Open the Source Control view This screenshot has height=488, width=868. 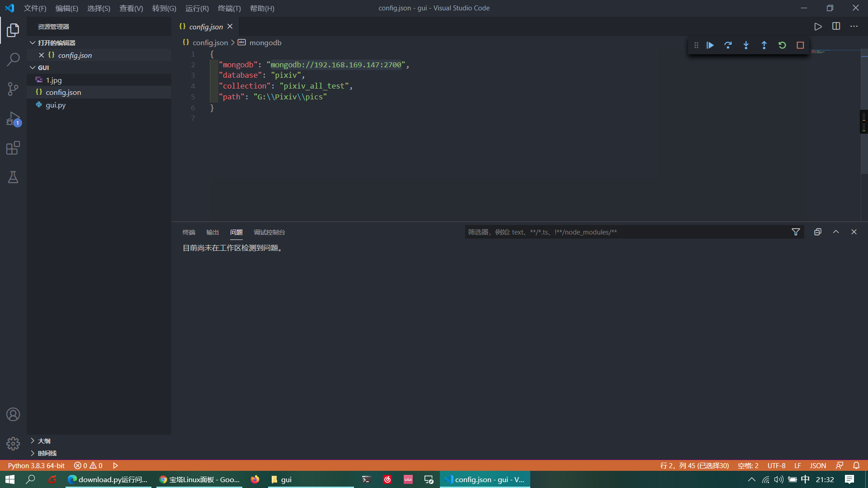pyautogui.click(x=13, y=89)
